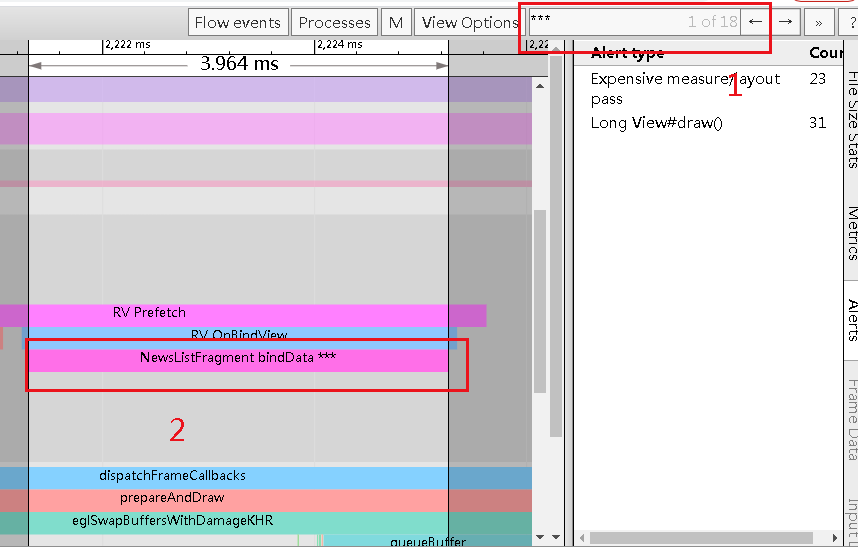Open the File Size Stats side tab
Viewport: 858px width, 548px height.
click(851, 119)
